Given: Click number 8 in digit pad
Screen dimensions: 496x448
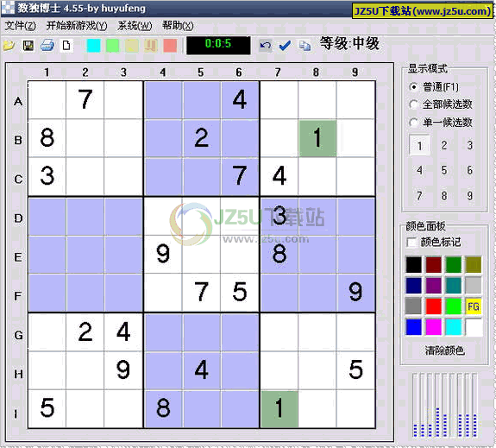Looking at the screenshot, I should (x=444, y=196).
